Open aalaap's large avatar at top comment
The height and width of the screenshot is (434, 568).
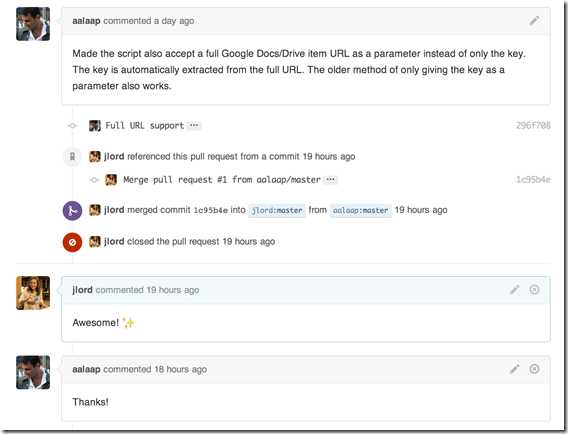[x=33, y=24]
